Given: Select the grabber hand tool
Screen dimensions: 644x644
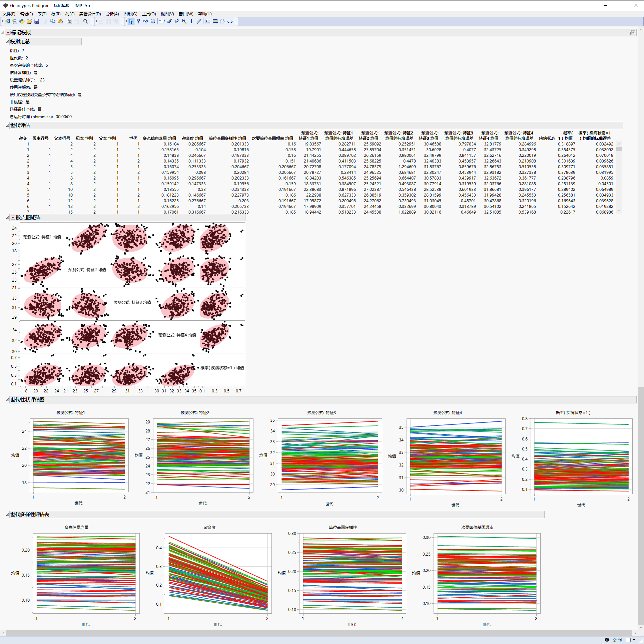Looking at the screenshot, I should click(x=162, y=21).
